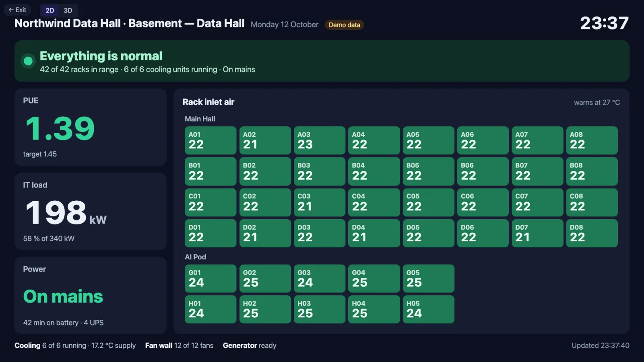Select the IT load 198 kW value
The width and height of the screenshot is (644, 362).
(x=66, y=212)
